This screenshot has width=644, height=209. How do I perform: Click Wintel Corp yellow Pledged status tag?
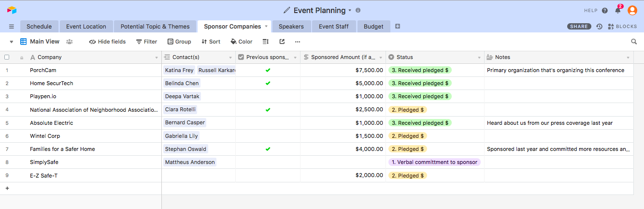408,136
